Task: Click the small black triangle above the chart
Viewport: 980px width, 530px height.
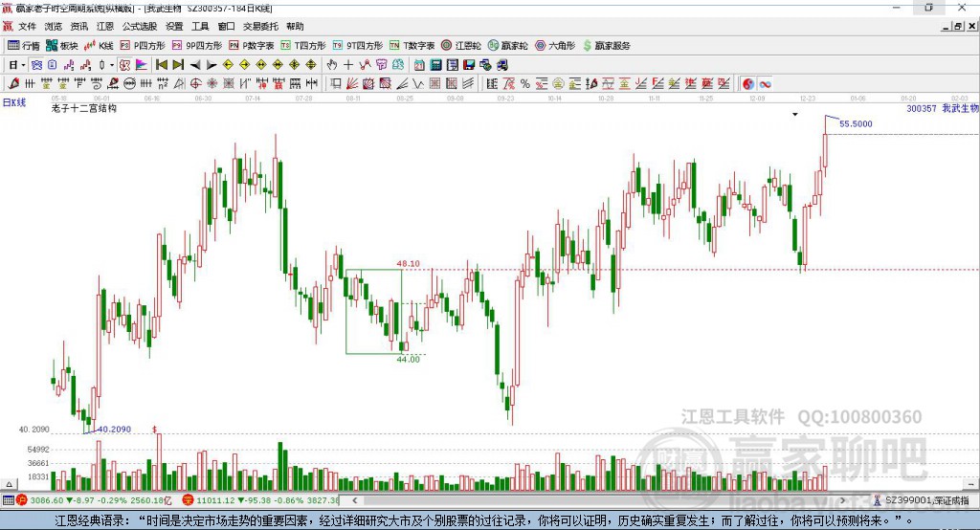Action: coord(795,115)
